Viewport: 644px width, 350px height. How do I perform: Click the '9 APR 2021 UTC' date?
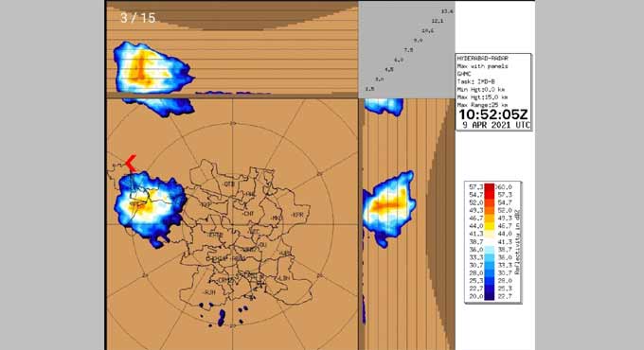[496, 125]
